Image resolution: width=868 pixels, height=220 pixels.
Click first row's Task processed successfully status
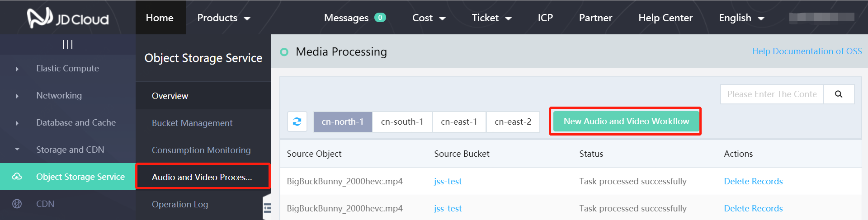point(633,181)
